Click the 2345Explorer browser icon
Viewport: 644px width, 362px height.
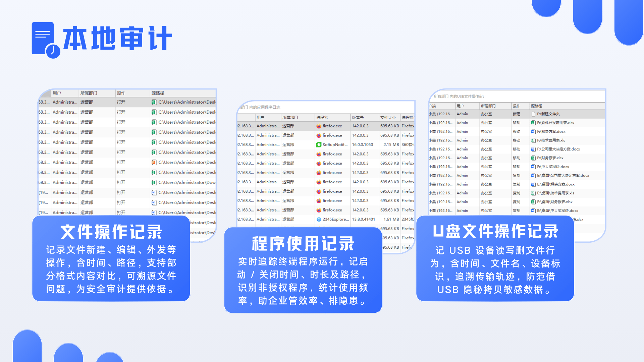click(319, 219)
